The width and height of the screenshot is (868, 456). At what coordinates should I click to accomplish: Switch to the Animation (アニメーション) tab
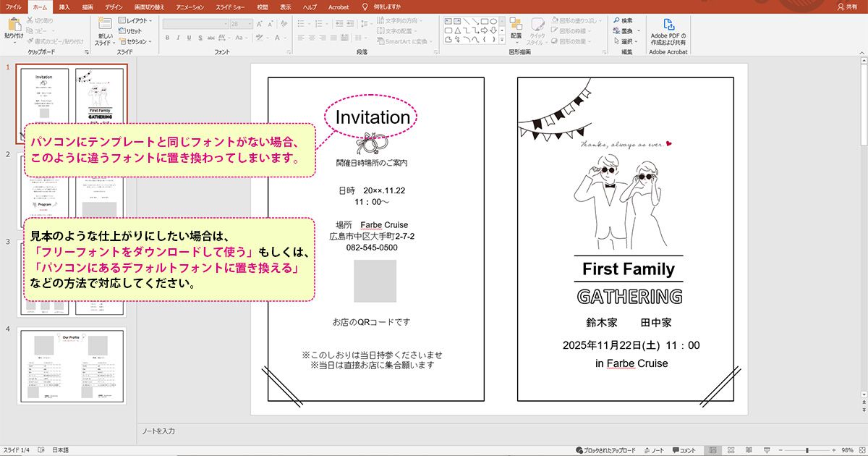(x=191, y=7)
